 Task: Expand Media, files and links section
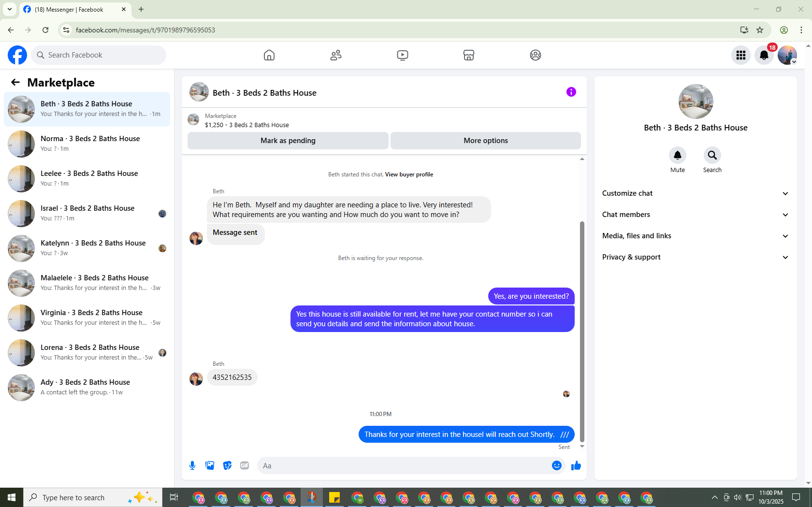pyautogui.click(x=696, y=236)
